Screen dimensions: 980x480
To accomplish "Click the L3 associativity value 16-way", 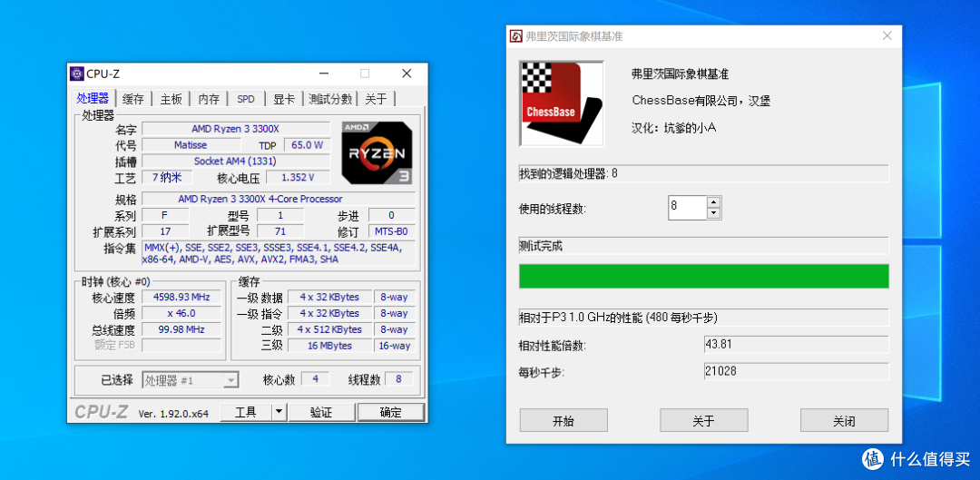I will coord(395,346).
